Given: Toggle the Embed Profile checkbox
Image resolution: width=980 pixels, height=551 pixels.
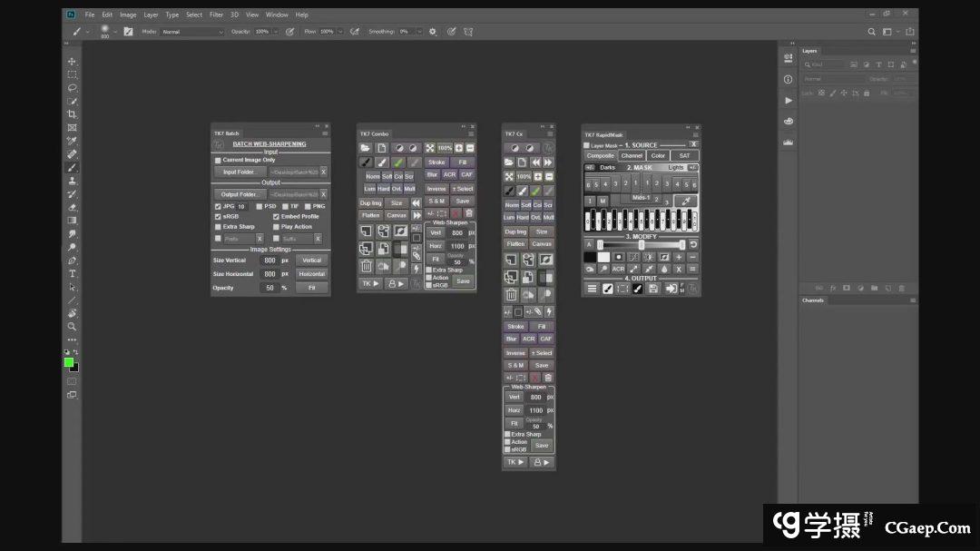Looking at the screenshot, I should 276,217.
